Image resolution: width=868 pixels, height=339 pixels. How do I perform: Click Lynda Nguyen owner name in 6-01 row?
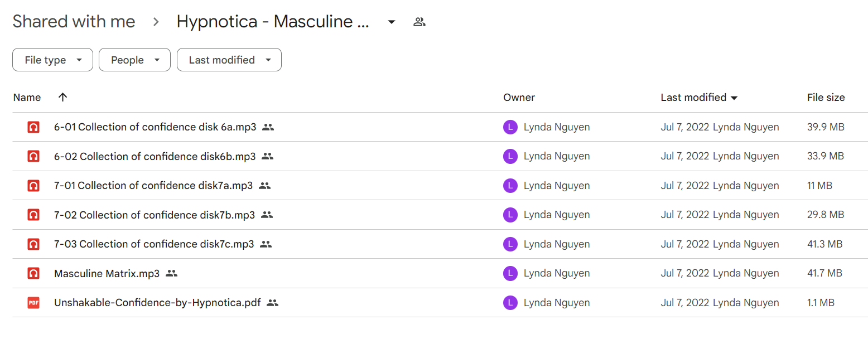(x=557, y=127)
